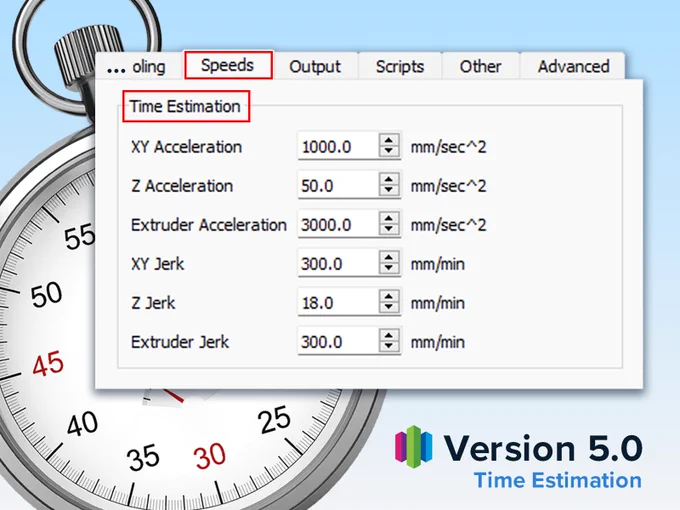Screen dimensions: 680x510
Task: Click the XY Jerk label
Action: tap(157, 264)
